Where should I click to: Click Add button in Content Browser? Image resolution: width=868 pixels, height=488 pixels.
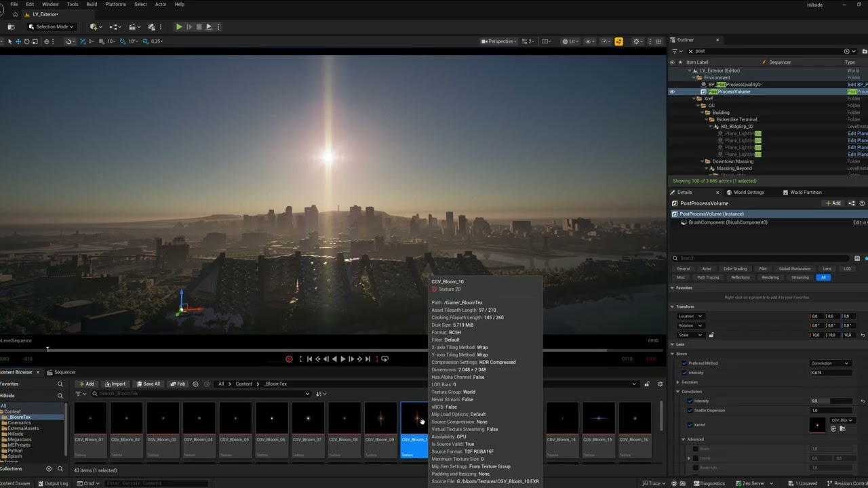[86, 384]
